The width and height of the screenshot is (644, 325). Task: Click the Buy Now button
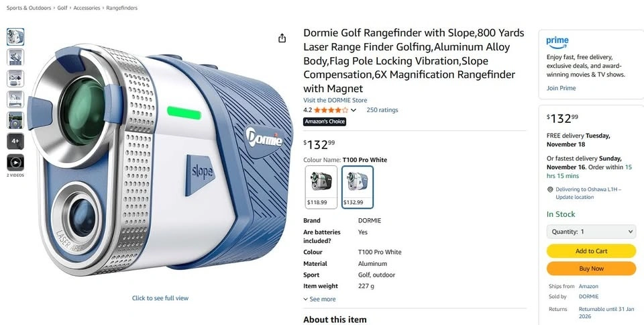click(x=591, y=269)
